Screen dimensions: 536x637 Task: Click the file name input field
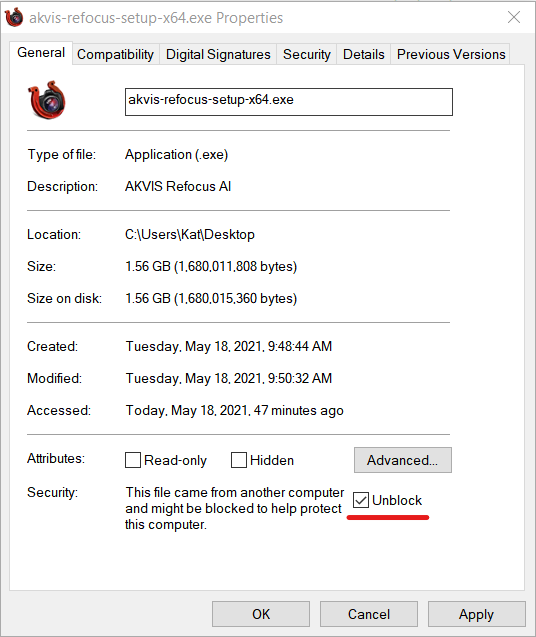click(289, 102)
